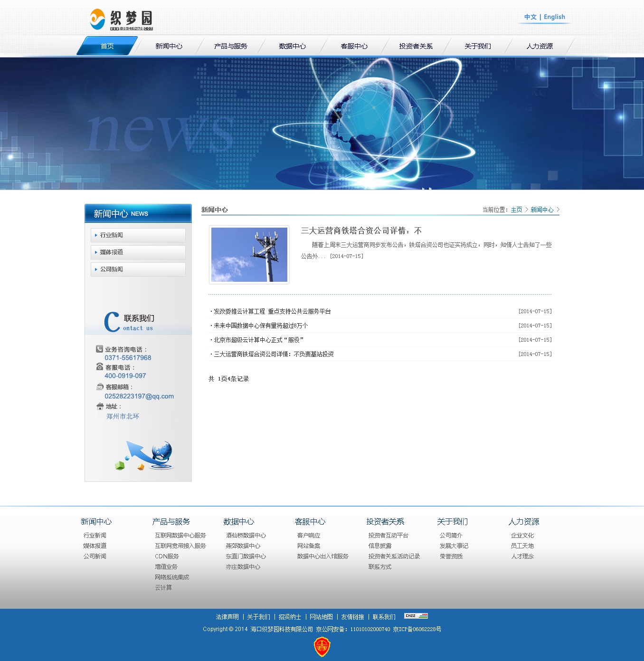Open article 未来中国数据中心保有量将超过8万个
644x661 pixels.
tap(261, 326)
